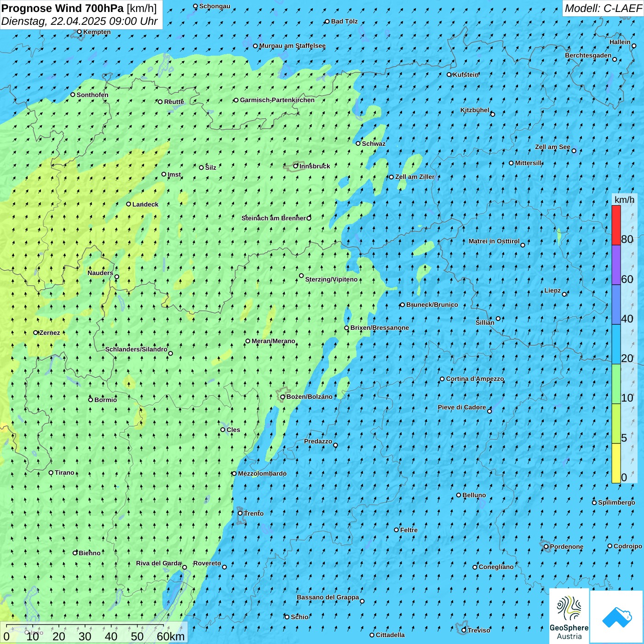Viewport: 644px width, 644px height.
Task: Click the Pieve di Cadore label
Action: coord(461,407)
